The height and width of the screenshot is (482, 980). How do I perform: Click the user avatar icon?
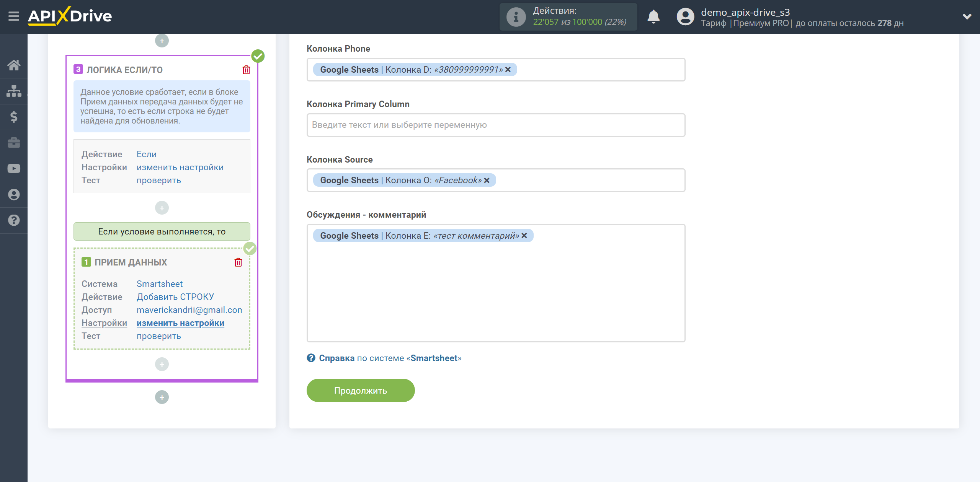[x=685, y=17]
